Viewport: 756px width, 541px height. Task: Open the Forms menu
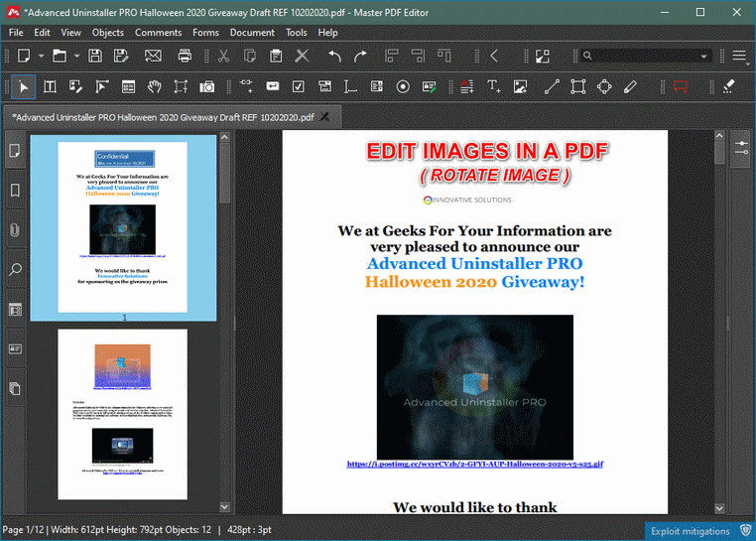click(206, 33)
